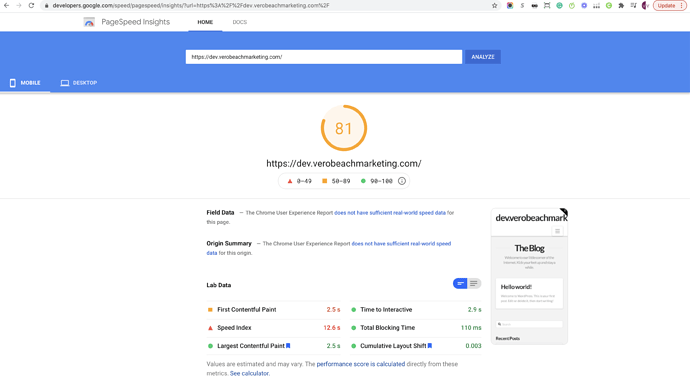The width and height of the screenshot is (690, 386).
Task: Switch Lab Data to expanded list view
Action: pos(473,283)
